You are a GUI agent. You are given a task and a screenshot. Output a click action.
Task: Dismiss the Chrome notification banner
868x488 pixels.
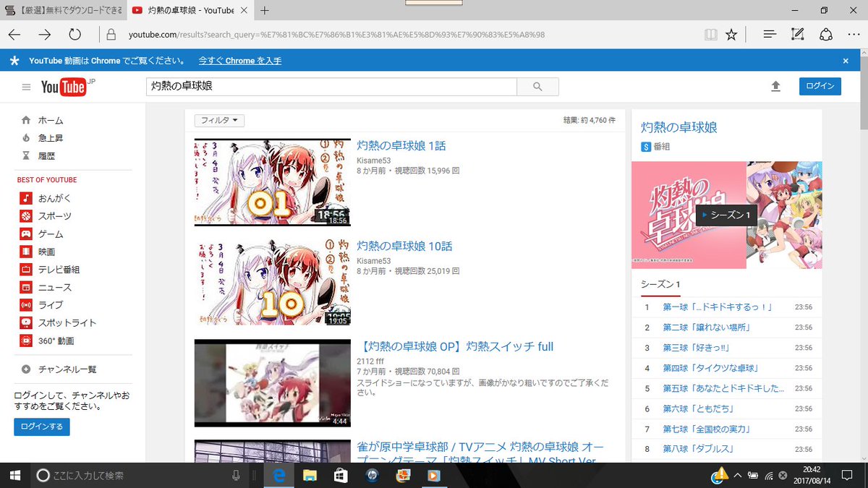click(846, 61)
